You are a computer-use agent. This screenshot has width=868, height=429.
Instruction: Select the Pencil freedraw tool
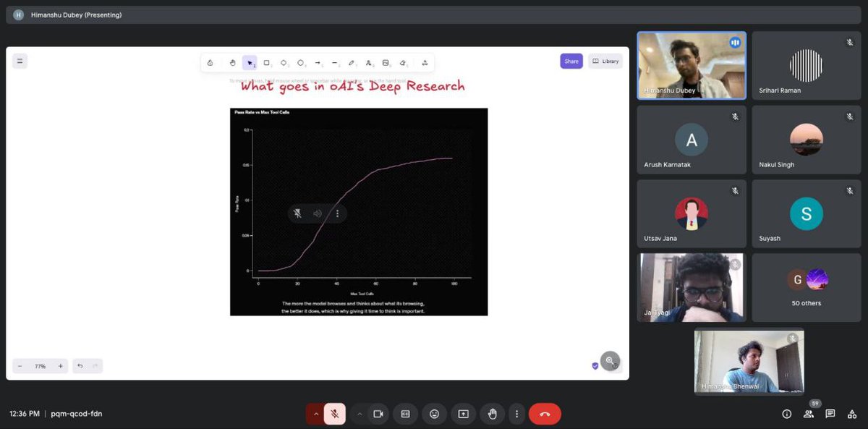click(352, 63)
